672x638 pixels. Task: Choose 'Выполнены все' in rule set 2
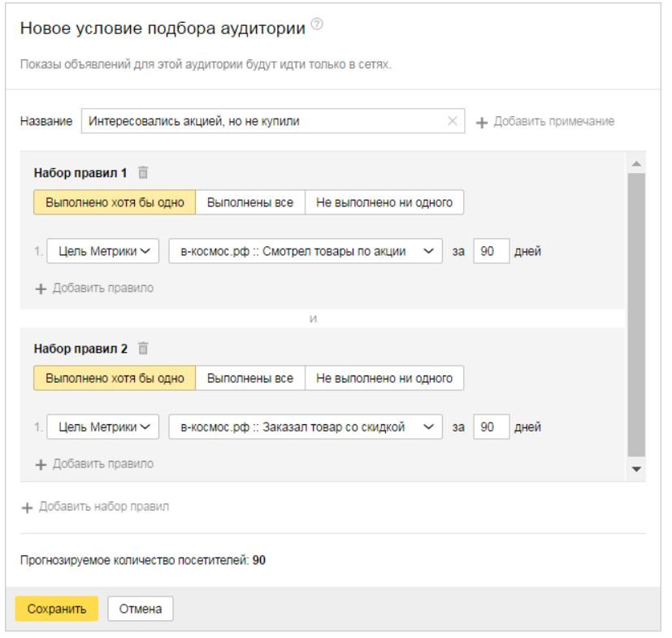click(250, 379)
